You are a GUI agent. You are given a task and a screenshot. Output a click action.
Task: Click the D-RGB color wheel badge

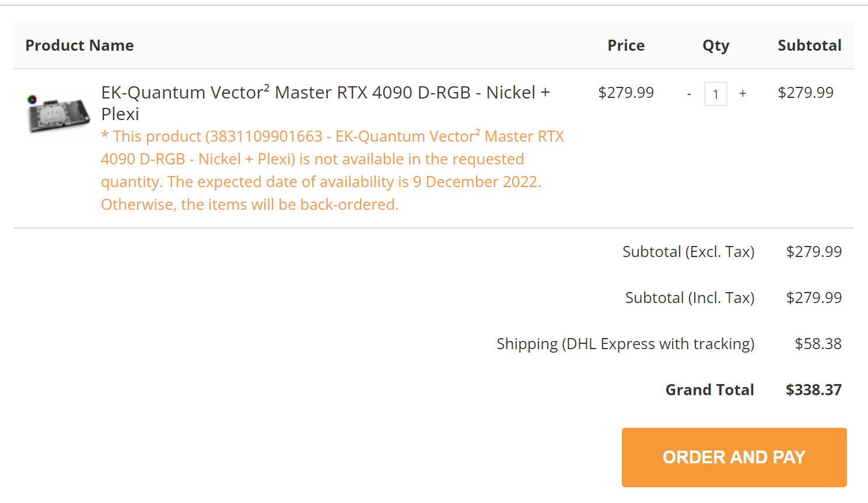point(33,99)
